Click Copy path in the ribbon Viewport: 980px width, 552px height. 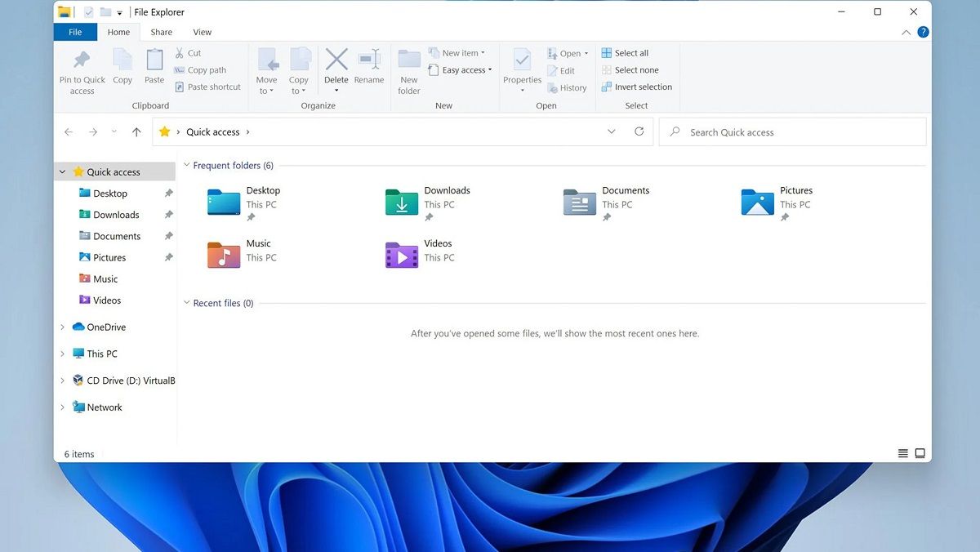[200, 70]
